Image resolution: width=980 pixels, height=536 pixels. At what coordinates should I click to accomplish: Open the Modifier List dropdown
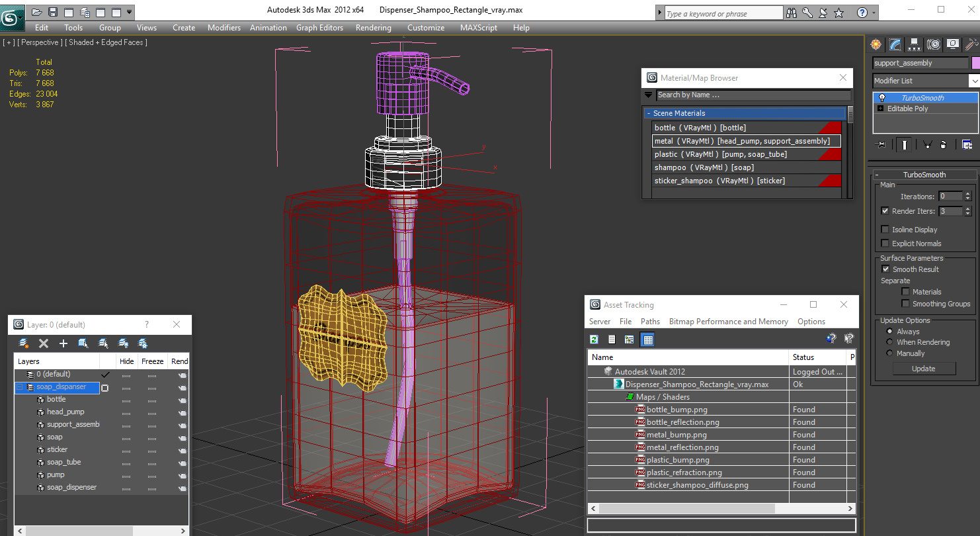[x=974, y=81]
